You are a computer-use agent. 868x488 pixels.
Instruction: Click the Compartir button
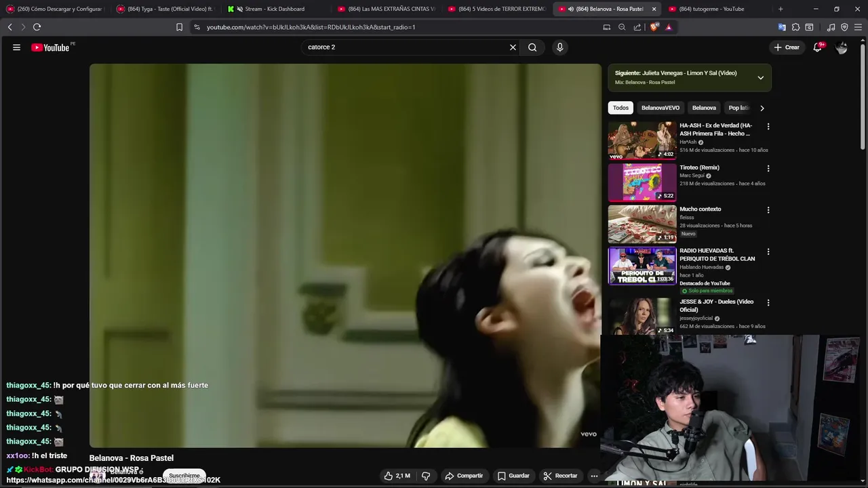(x=464, y=476)
